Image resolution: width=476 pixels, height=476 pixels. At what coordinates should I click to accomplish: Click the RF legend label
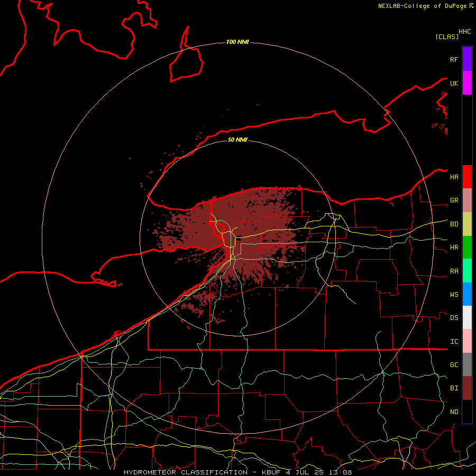coord(454,59)
